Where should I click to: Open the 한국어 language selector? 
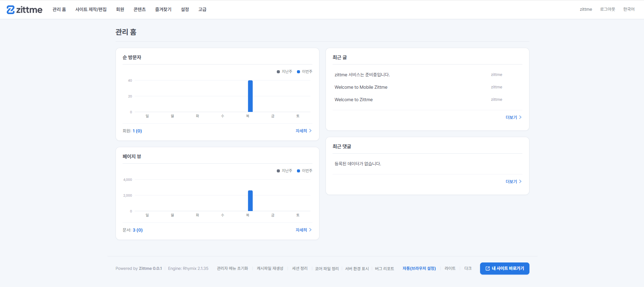pyautogui.click(x=629, y=9)
